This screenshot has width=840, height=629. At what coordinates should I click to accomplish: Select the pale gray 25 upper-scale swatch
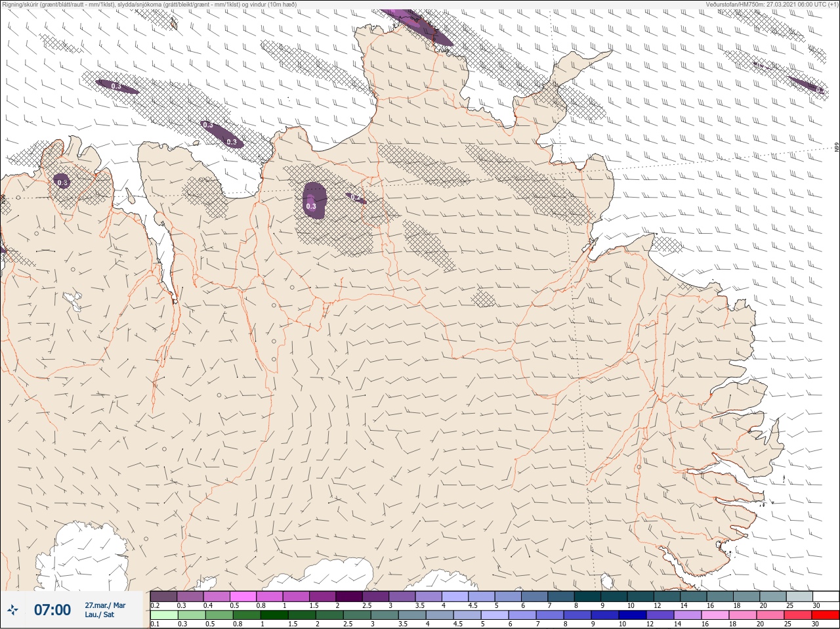coord(799,596)
